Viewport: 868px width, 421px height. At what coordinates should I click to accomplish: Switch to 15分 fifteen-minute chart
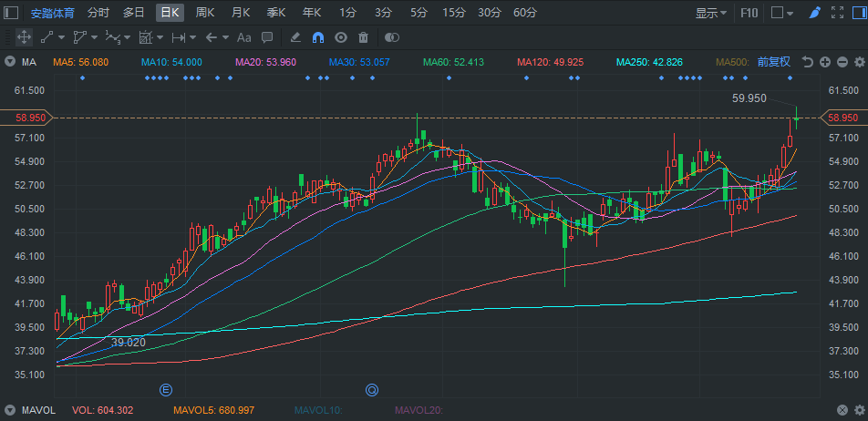click(454, 13)
